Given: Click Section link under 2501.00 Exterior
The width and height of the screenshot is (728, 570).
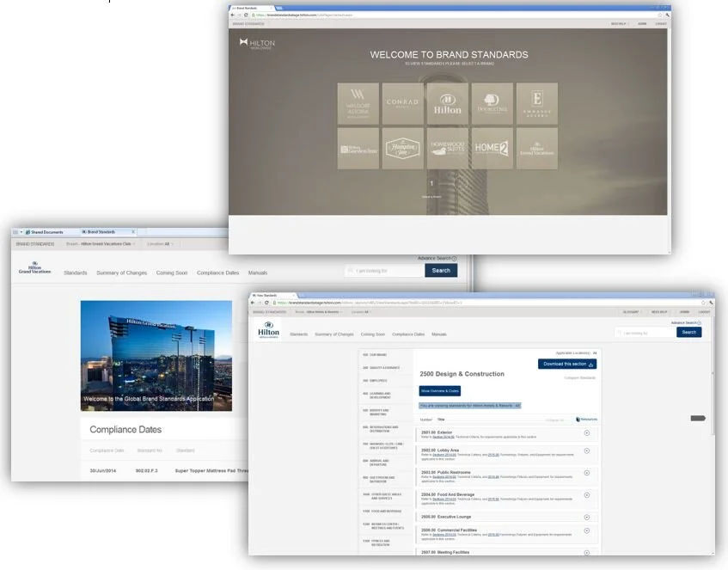Looking at the screenshot, I should tap(443, 437).
